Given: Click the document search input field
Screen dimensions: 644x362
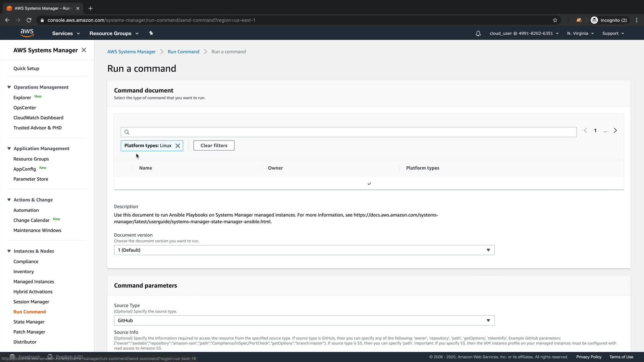Looking at the screenshot, I should coord(349,132).
